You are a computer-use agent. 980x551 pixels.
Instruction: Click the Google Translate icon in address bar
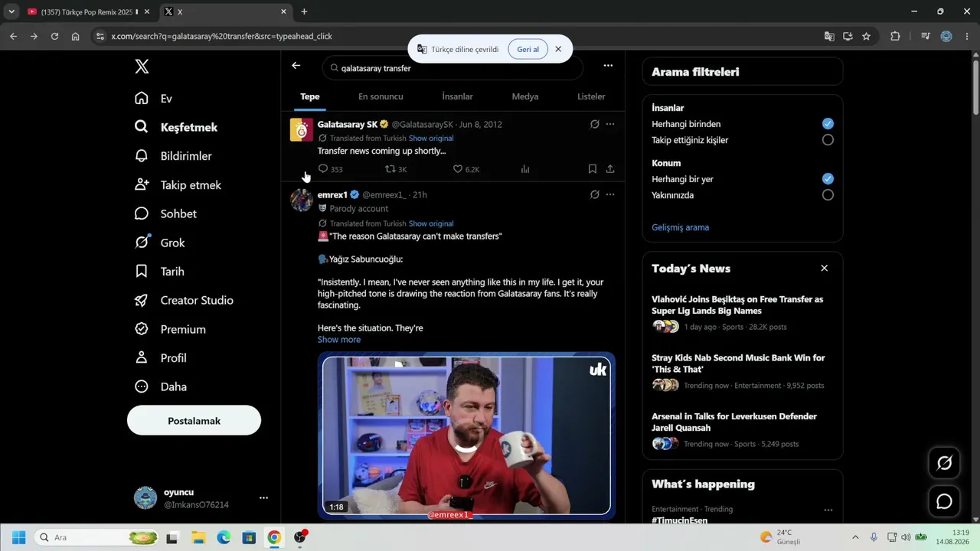click(829, 36)
